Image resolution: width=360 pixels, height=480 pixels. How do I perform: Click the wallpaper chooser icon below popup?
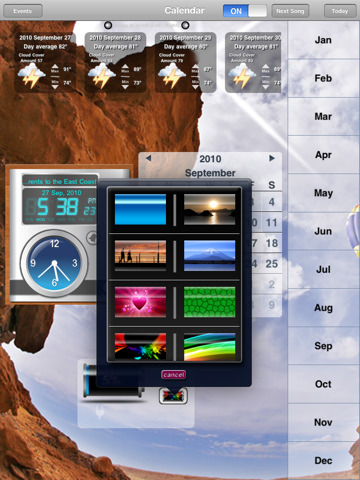click(x=173, y=396)
